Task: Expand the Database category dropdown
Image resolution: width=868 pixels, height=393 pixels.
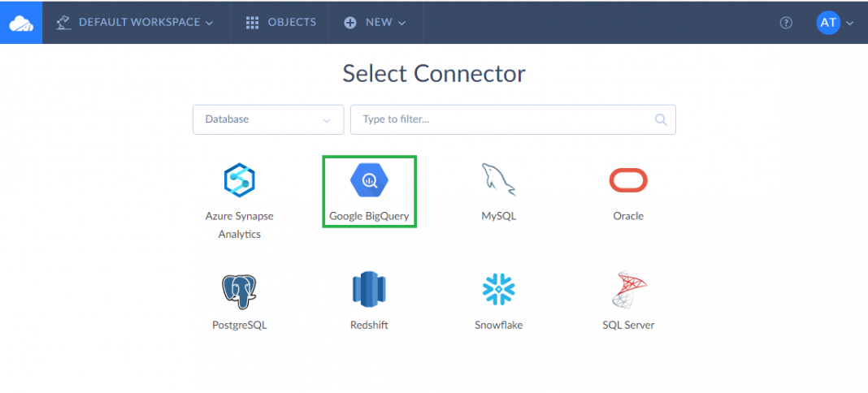Action: click(x=268, y=119)
